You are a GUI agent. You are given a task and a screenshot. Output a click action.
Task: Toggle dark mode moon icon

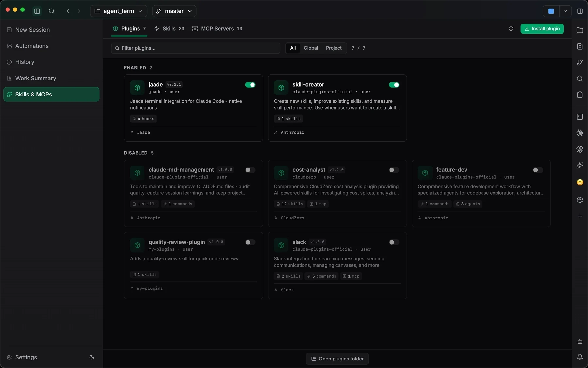click(x=92, y=357)
